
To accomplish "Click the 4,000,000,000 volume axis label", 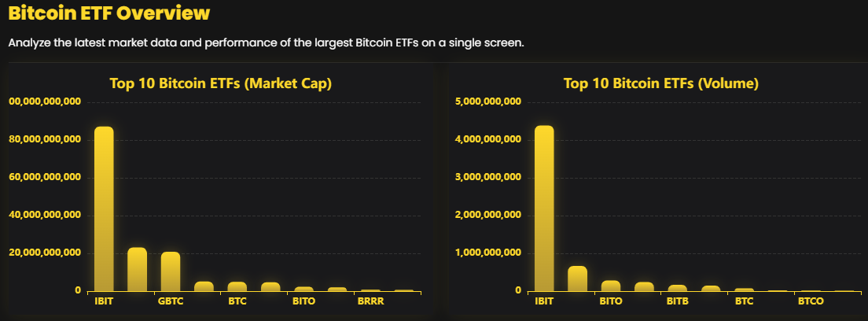I will (x=488, y=140).
